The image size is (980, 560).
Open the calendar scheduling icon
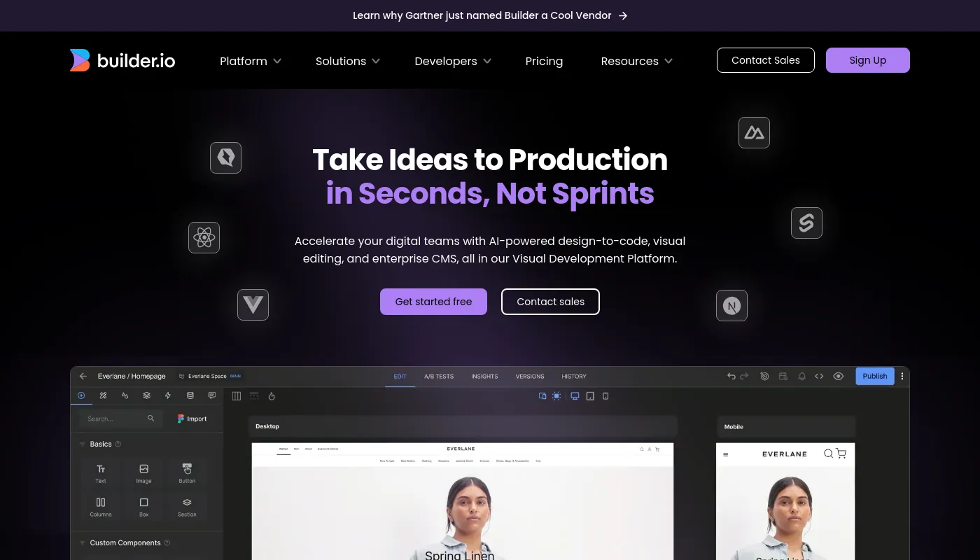pyautogui.click(x=783, y=376)
